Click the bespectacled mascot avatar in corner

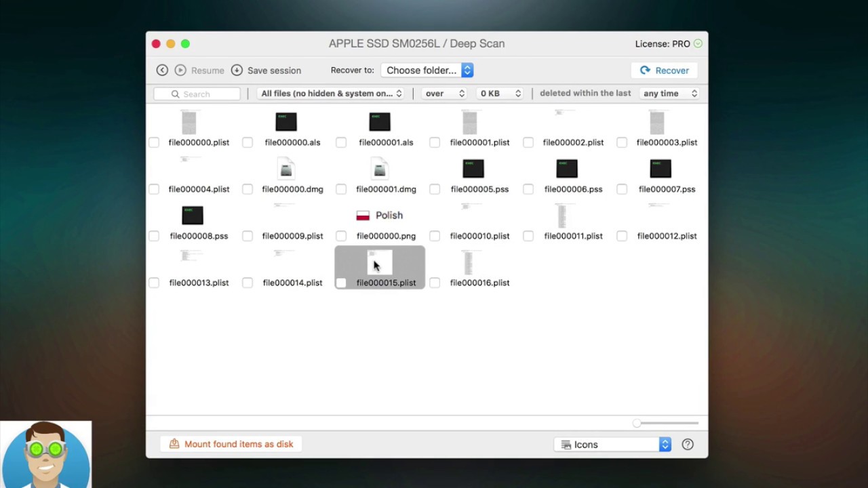click(46, 454)
